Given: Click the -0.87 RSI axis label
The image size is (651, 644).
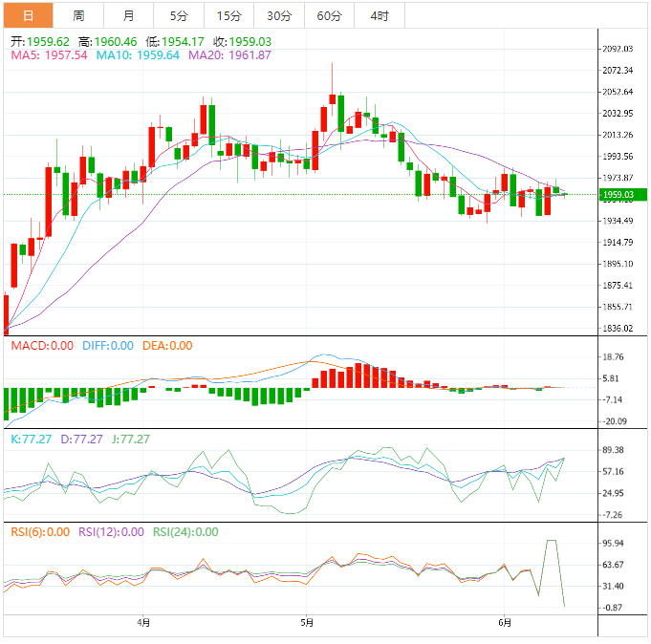Looking at the screenshot, I should pyautogui.click(x=613, y=608).
